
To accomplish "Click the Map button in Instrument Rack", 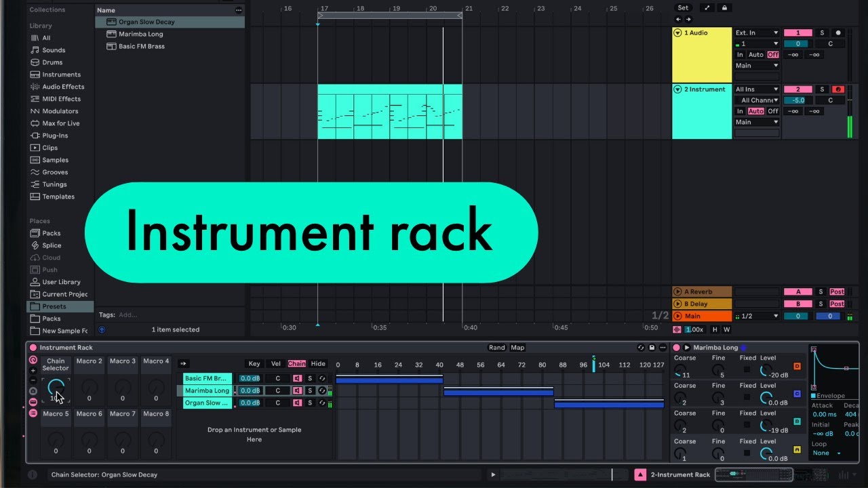I will click(517, 348).
